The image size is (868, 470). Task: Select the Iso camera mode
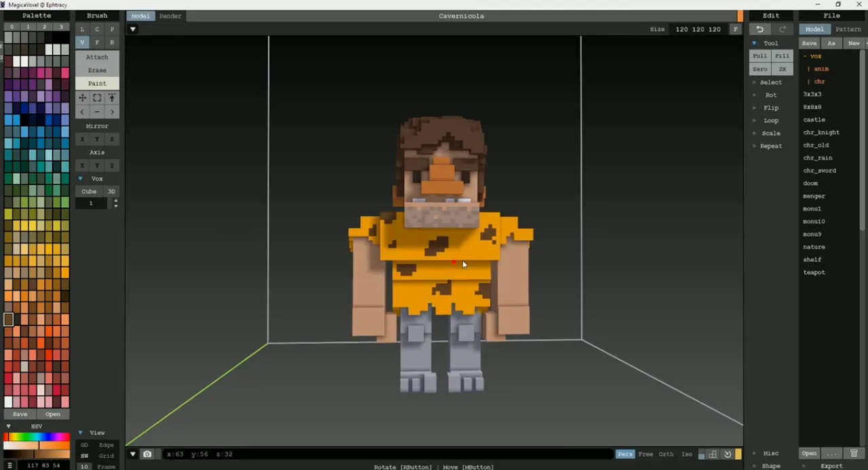[686, 454]
